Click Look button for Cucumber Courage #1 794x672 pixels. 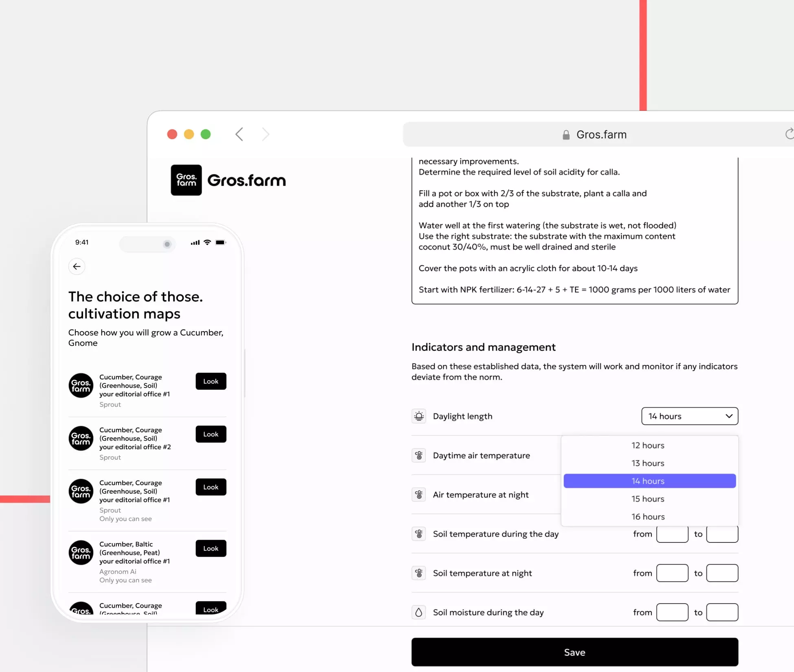211,381
